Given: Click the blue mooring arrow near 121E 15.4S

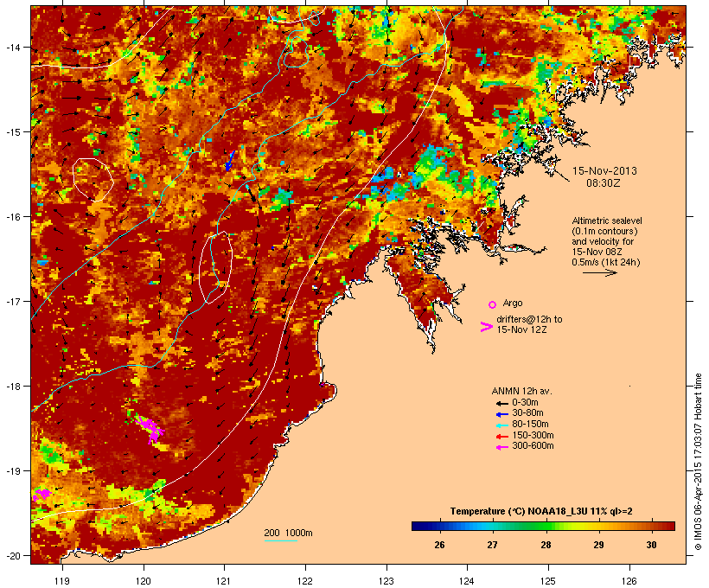Looking at the screenshot, I should click(230, 161).
